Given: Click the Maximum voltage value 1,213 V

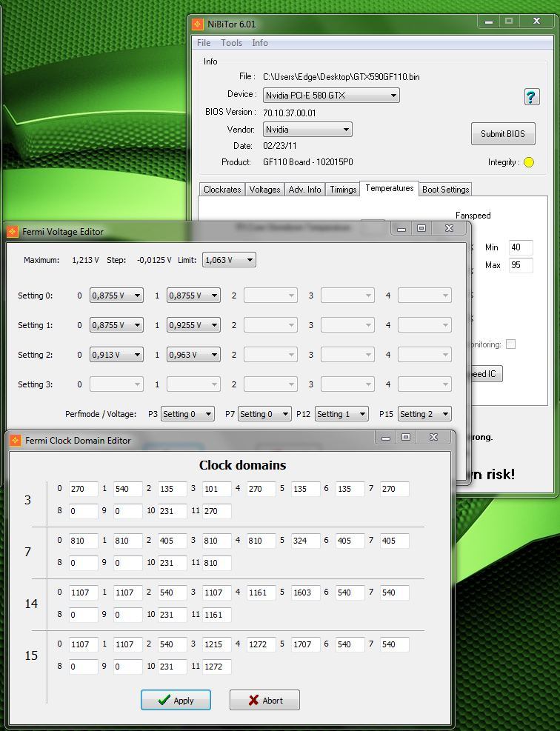Looking at the screenshot, I should click(x=85, y=260).
